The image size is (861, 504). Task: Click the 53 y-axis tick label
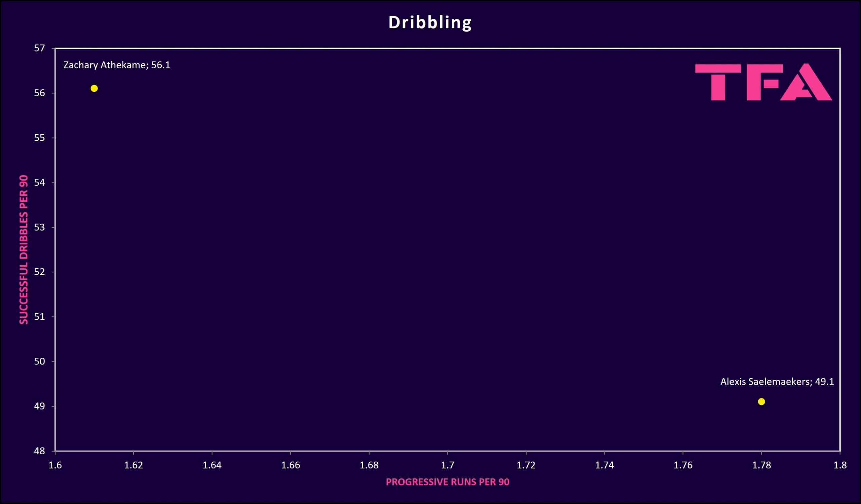pos(39,227)
